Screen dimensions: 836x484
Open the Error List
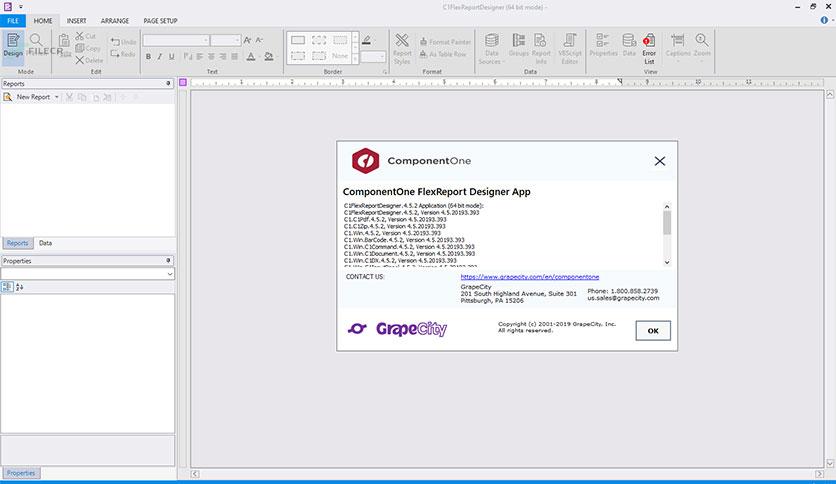649,49
